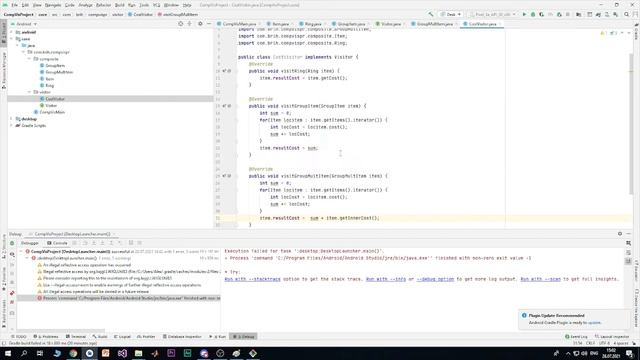Open the Event Log button

click(x=576, y=337)
